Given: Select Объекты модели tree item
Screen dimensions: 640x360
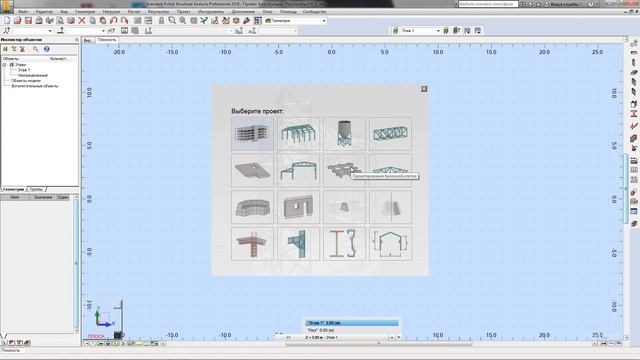Looking at the screenshot, I should pos(26,80).
